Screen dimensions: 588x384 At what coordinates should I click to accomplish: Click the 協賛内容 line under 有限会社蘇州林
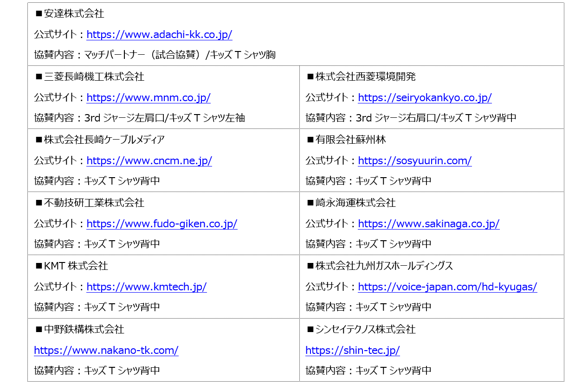[x=368, y=181]
